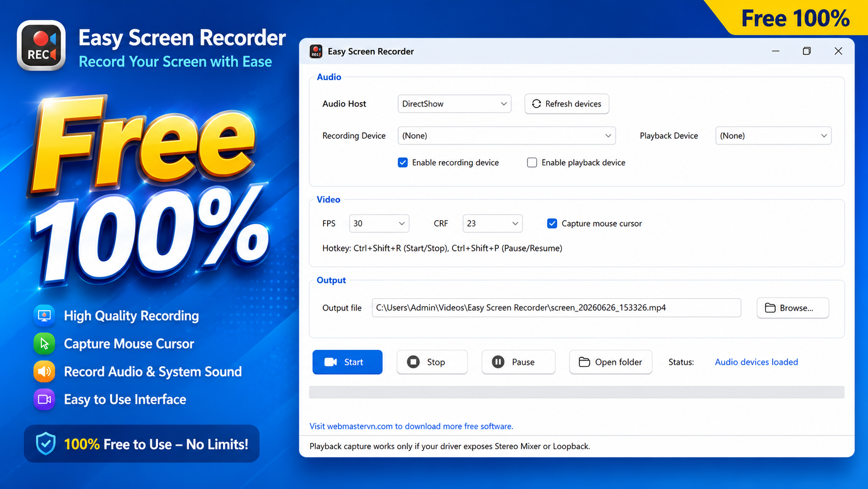Viewport: 868px width, 489px height.
Task: Tick the Enable playback device checkbox
Action: [x=532, y=163]
